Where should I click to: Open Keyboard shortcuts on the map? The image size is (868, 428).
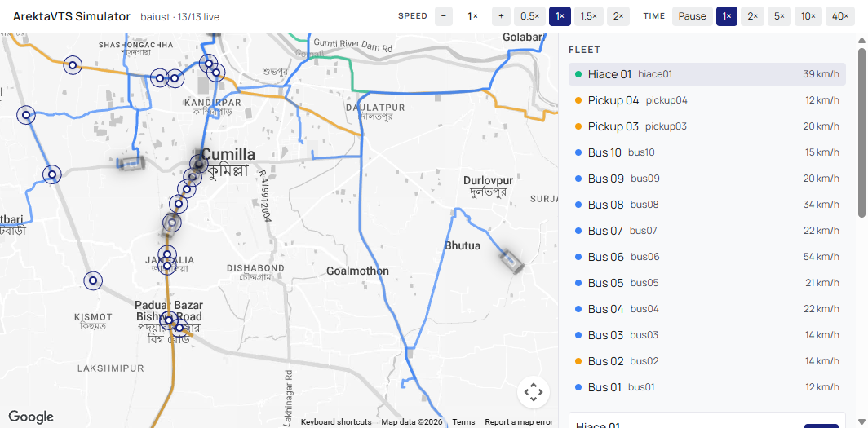[336, 422]
